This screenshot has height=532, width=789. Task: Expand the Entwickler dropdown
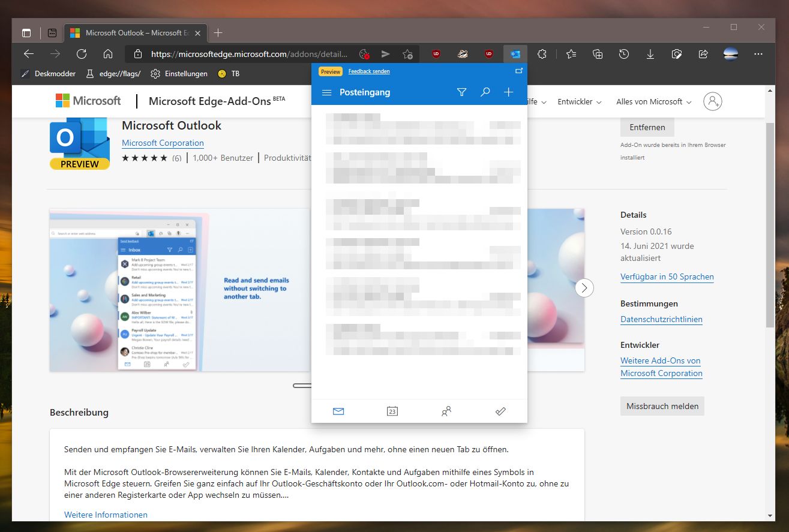click(580, 102)
